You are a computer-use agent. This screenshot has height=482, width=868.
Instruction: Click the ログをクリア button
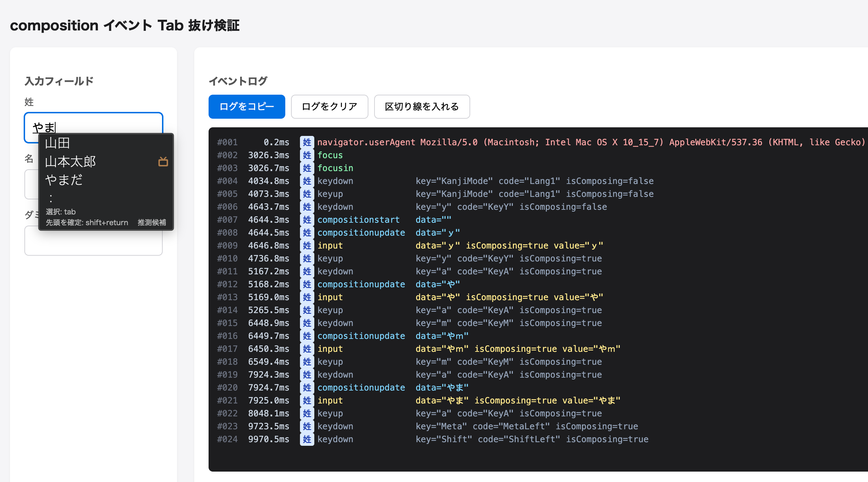(329, 107)
